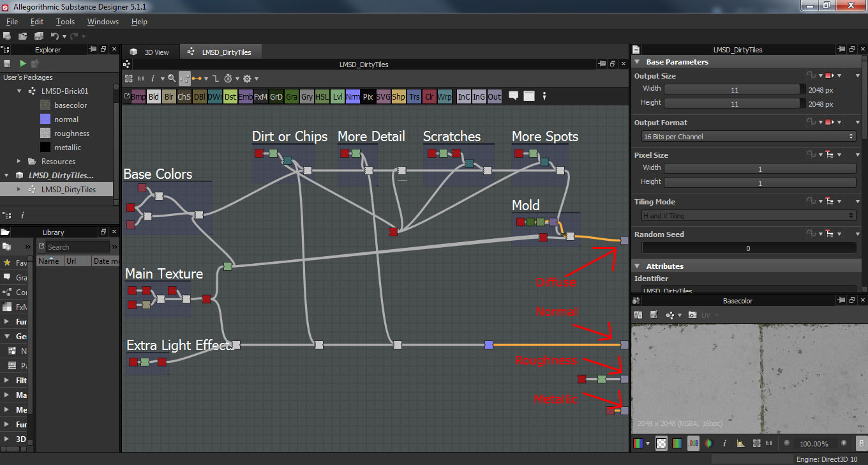The width and height of the screenshot is (868, 465).
Task: Add an HSL node
Action: tap(322, 96)
